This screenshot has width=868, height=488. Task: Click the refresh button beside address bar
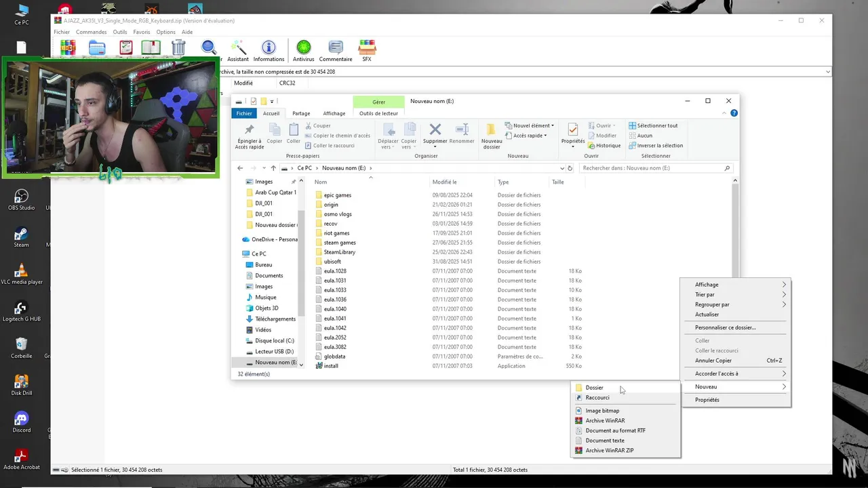tap(570, 168)
